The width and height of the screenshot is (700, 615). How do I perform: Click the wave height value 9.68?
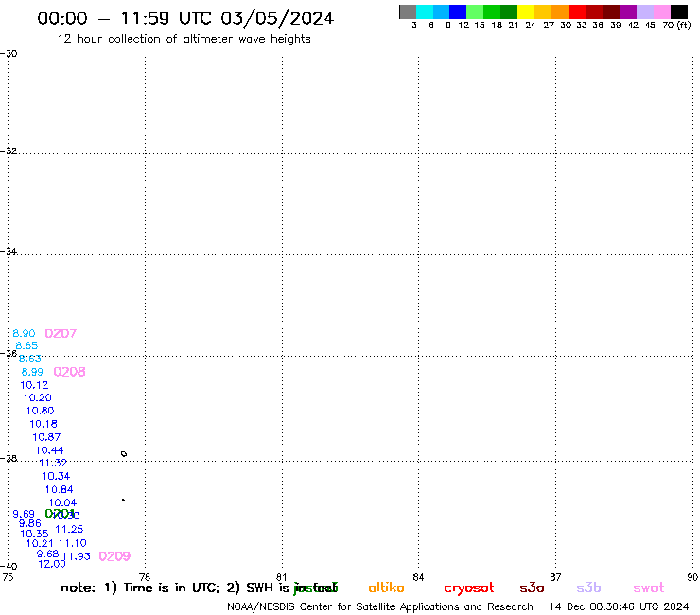(x=47, y=553)
